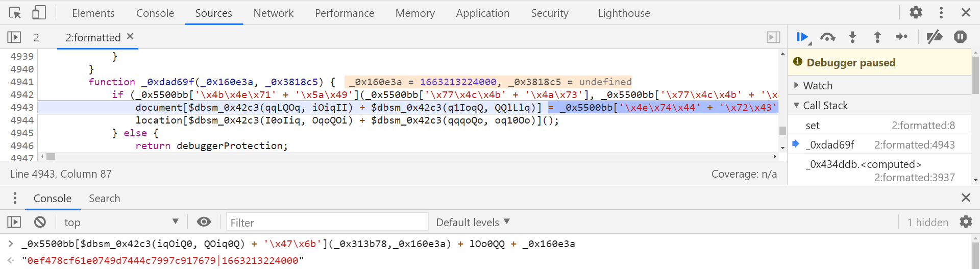This screenshot has width=980, height=269.
Task: Click line number 4941 in gutter
Action: click(x=22, y=82)
